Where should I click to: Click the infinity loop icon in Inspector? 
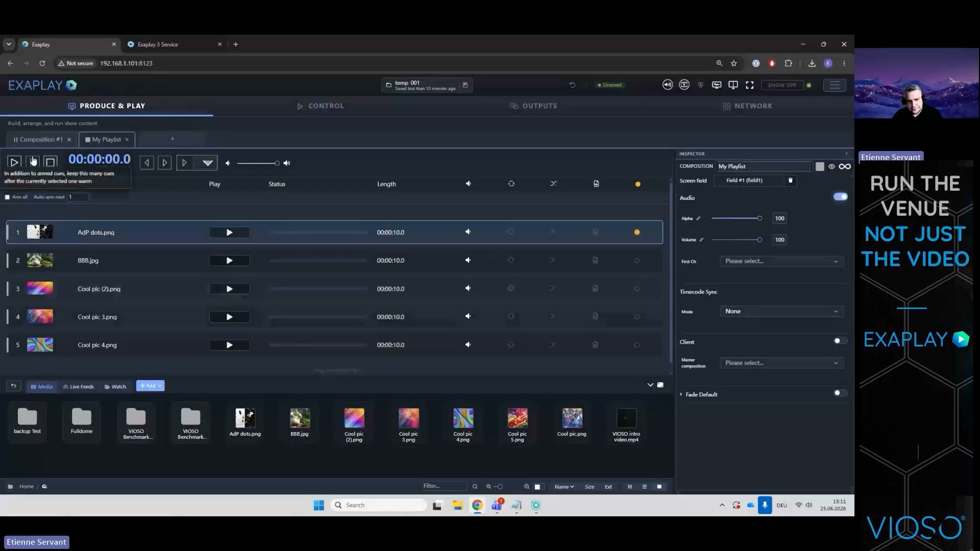pos(845,167)
